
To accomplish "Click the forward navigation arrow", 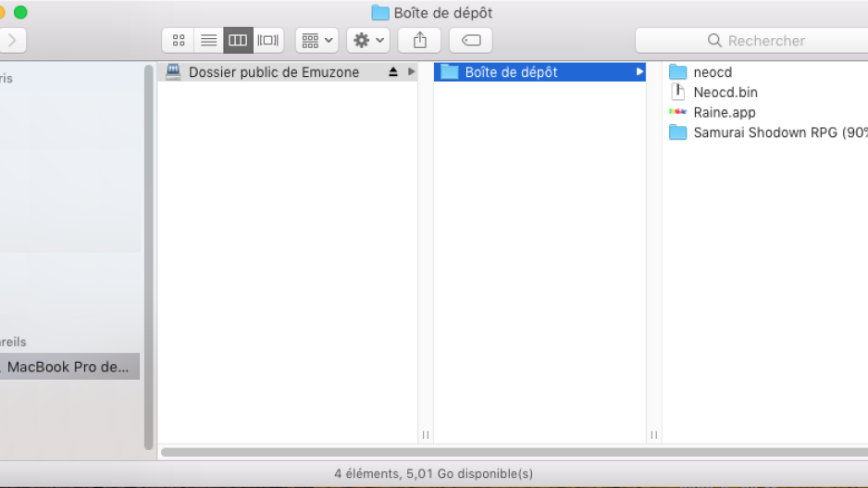I will point(12,41).
